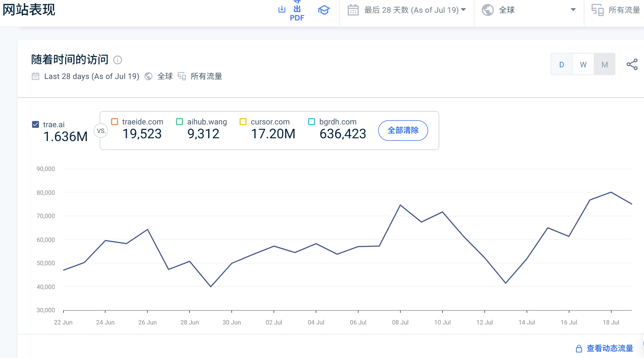The width and height of the screenshot is (644, 358).
Task: Click the share icon beside the M tab
Action: (x=632, y=64)
